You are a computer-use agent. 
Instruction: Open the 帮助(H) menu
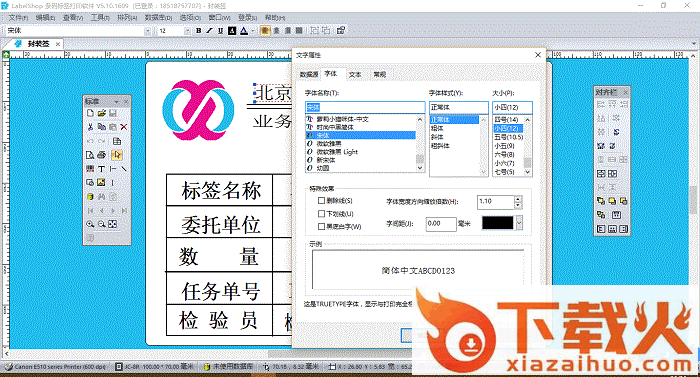[x=275, y=17]
